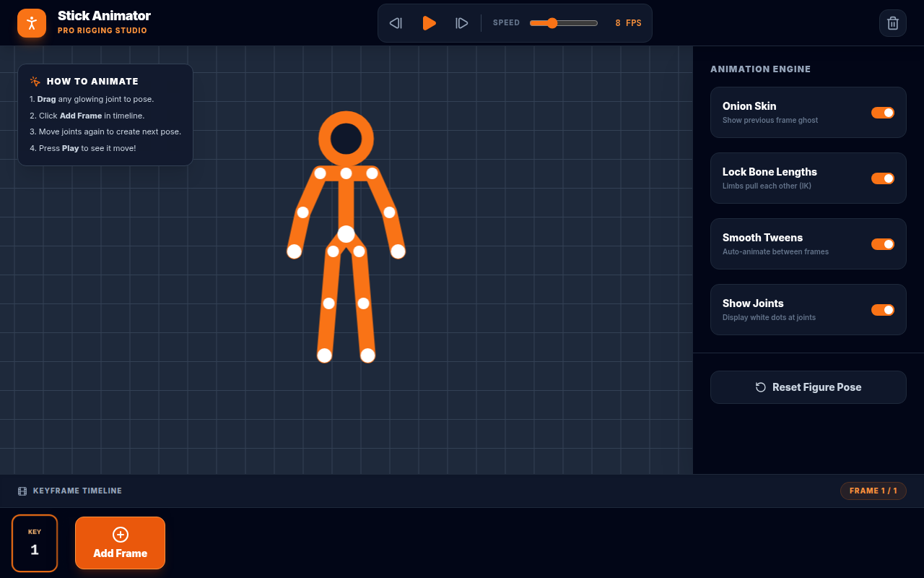Click the Keyframe Timeline label
The height and width of the screenshot is (578, 924).
coord(77,491)
